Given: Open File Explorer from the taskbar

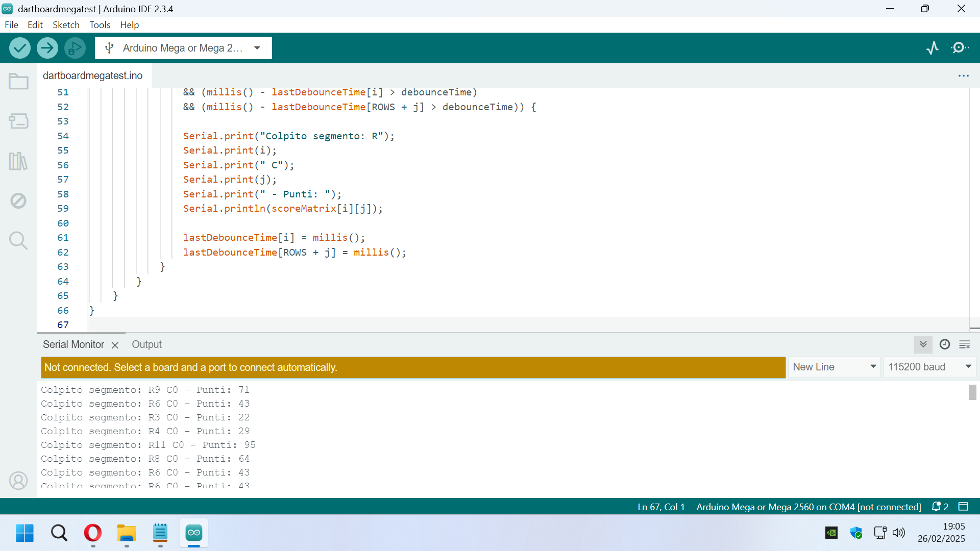Looking at the screenshot, I should (126, 533).
